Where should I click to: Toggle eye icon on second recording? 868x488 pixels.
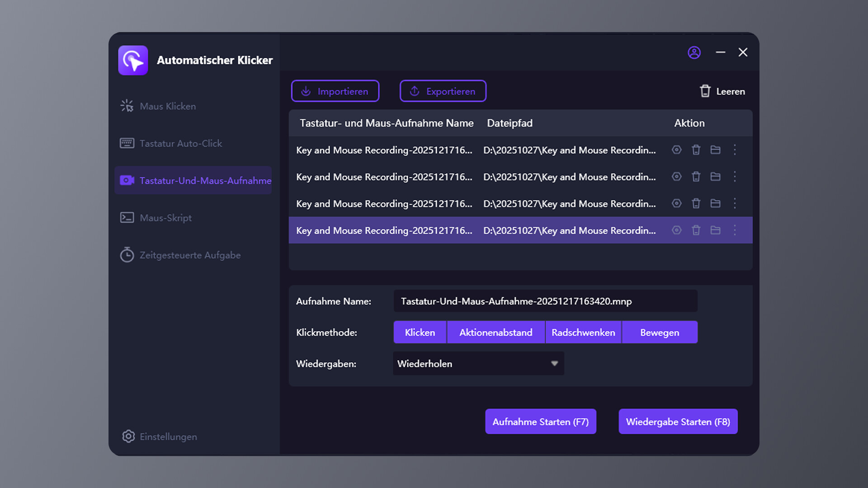676,177
